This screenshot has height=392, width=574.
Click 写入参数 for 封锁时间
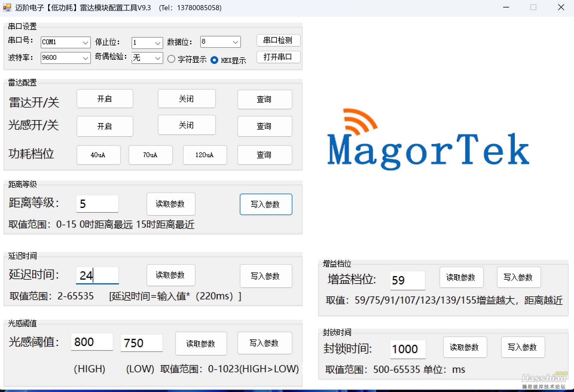[523, 347]
